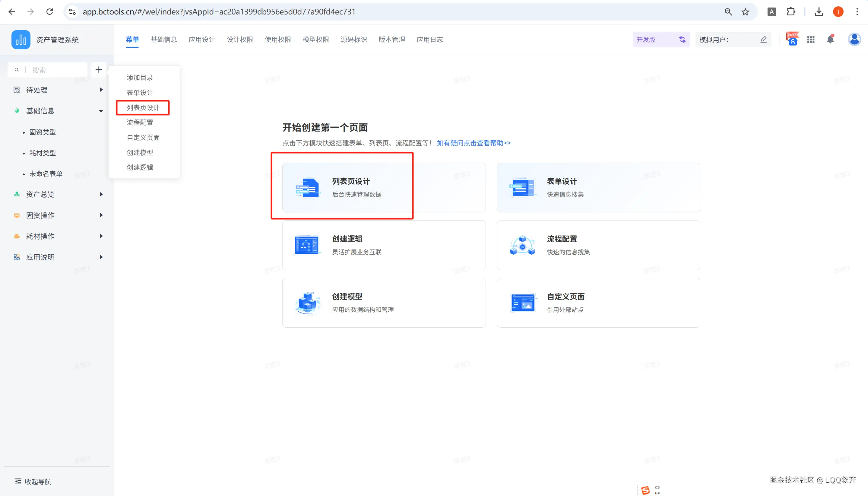
Task: Toggle the 开发版 version switch arrows
Action: [682, 40]
